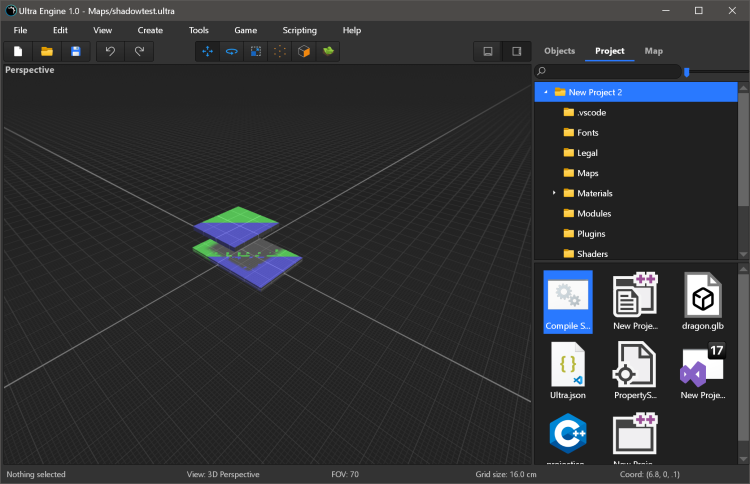
Task: Collapse the New Project 2 tree node
Action: (x=546, y=92)
